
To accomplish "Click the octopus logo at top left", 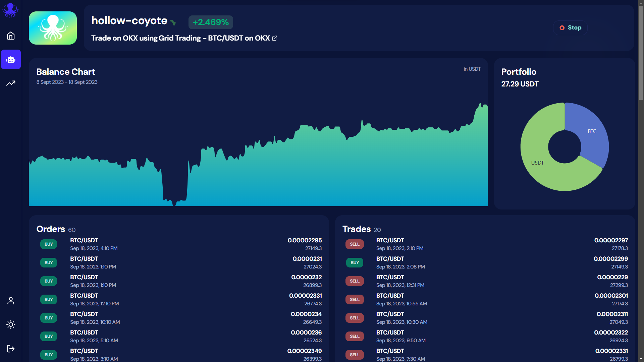I will tap(10, 10).
